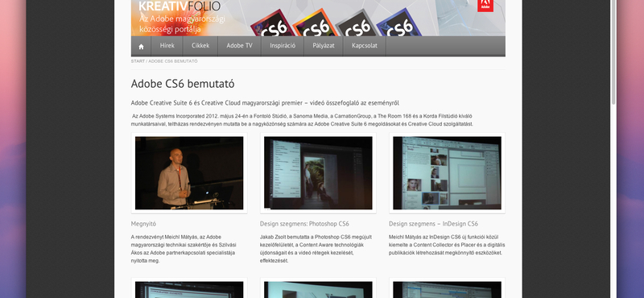Screen dimensions: 644x298
Task: Open the InDesign CS6 presentation thumbnail
Action: [447, 173]
